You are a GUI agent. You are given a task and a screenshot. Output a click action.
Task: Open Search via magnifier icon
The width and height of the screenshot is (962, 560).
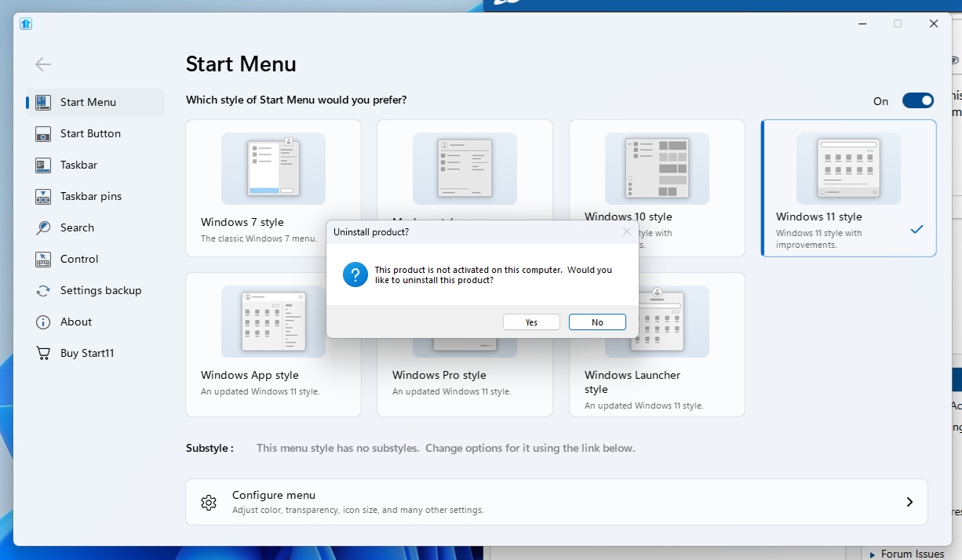pos(44,228)
